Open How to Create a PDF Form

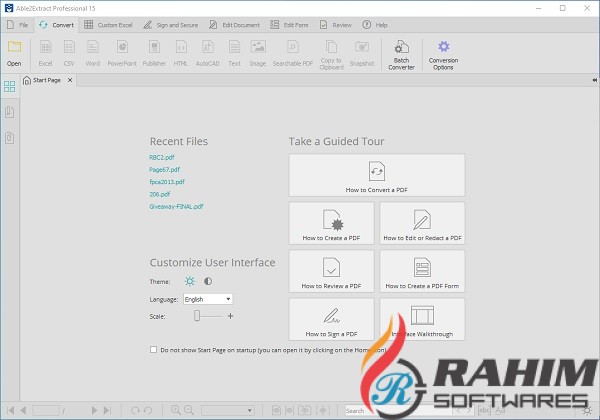click(422, 271)
